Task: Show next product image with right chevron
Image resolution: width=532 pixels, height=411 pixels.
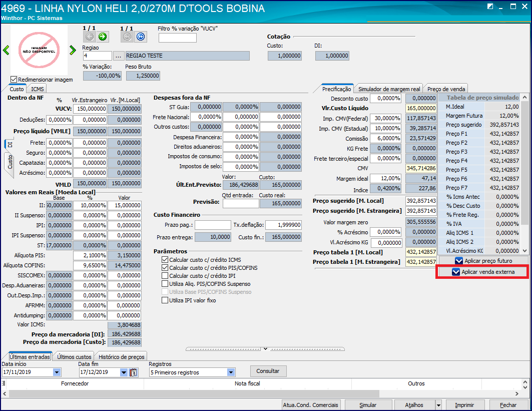Action: [x=73, y=50]
